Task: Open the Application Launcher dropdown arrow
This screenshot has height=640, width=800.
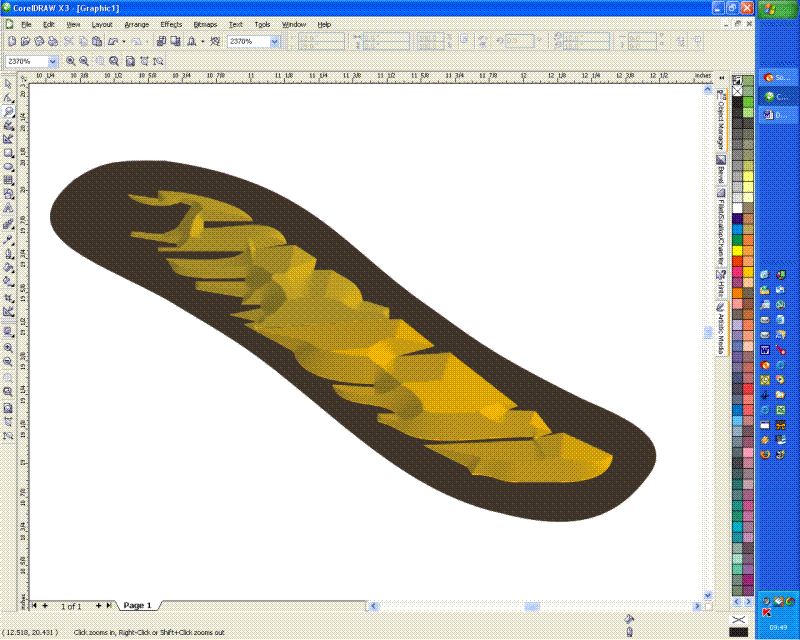Action: coord(203,42)
